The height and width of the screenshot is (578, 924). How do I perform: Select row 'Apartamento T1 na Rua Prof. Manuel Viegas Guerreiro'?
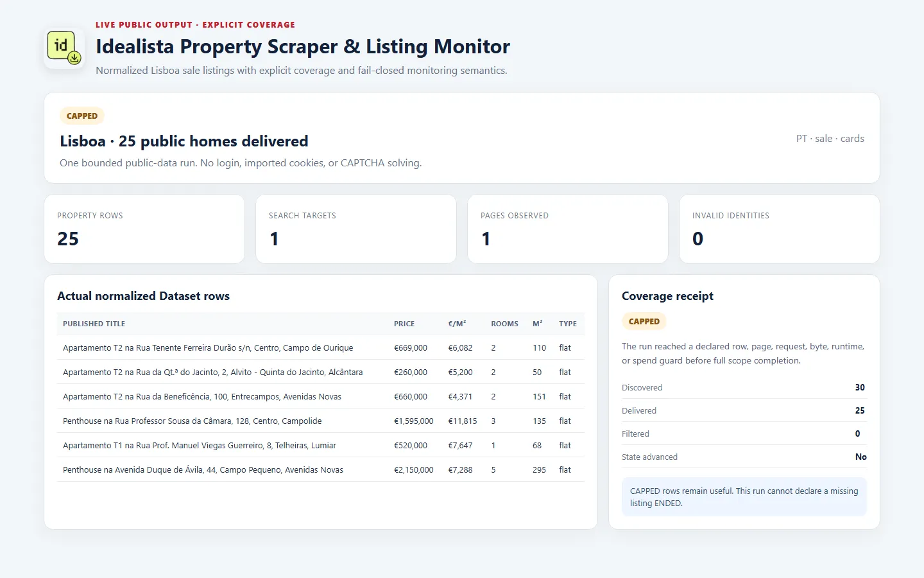click(x=321, y=446)
